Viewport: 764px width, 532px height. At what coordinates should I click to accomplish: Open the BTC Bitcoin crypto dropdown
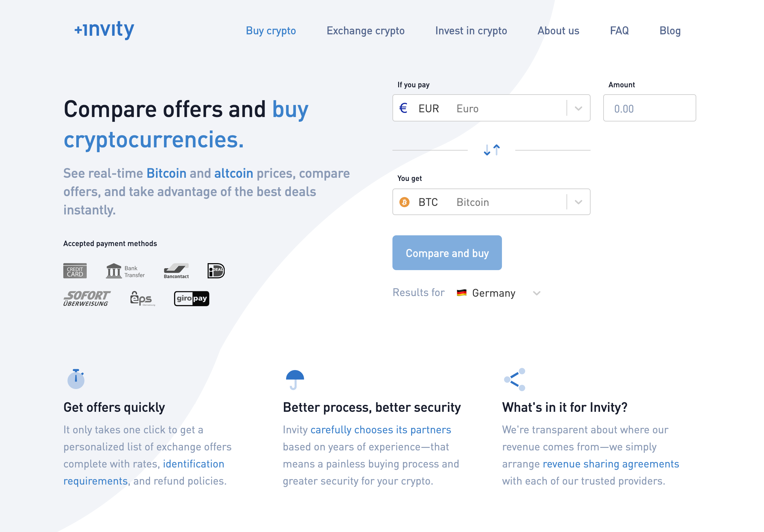[x=491, y=202]
